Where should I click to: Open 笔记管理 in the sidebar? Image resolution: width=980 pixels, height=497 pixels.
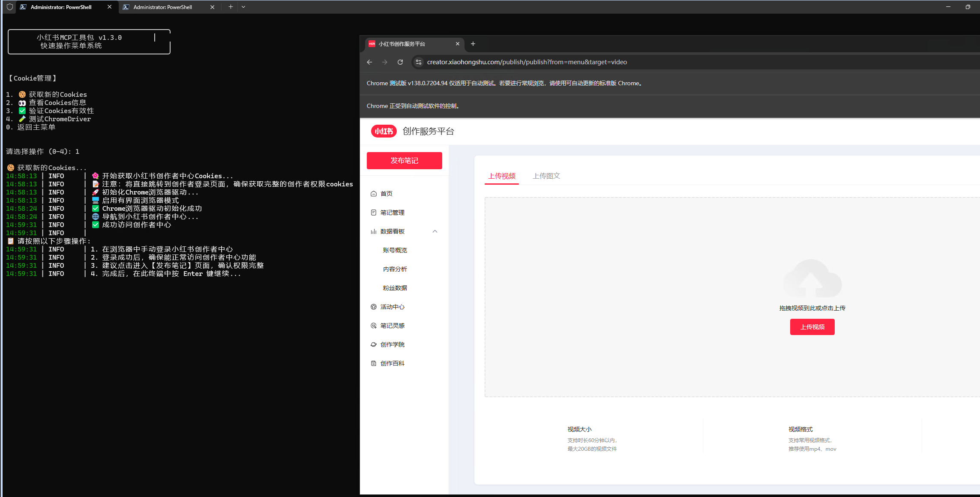(392, 213)
